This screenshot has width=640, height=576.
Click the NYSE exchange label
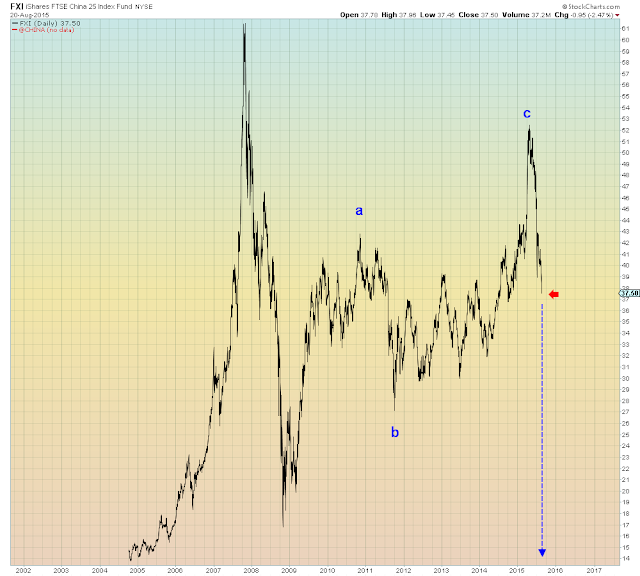coord(144,7)
